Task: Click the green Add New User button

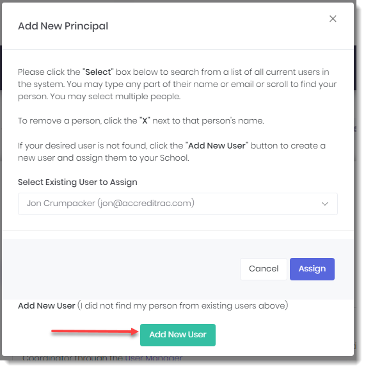Action: 178,335
